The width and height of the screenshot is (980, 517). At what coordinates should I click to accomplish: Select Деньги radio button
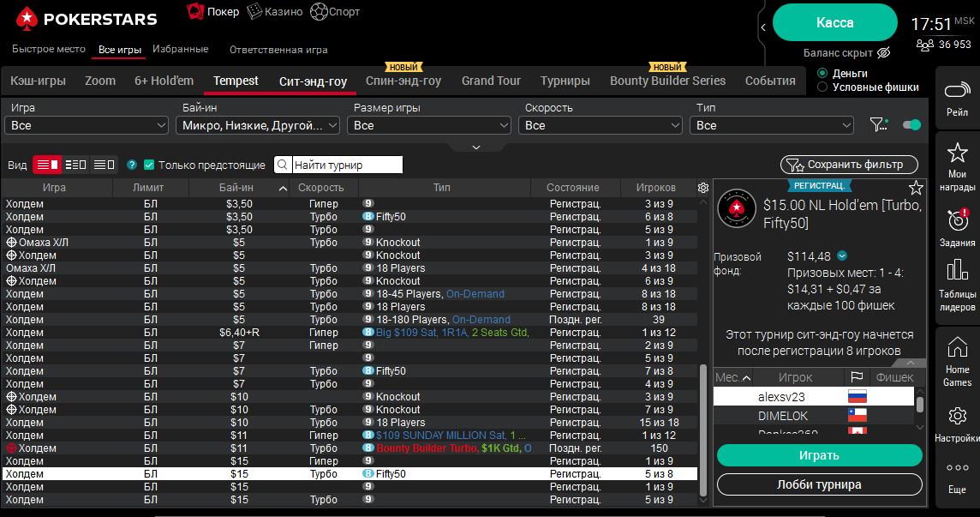(x=822, y=73)
